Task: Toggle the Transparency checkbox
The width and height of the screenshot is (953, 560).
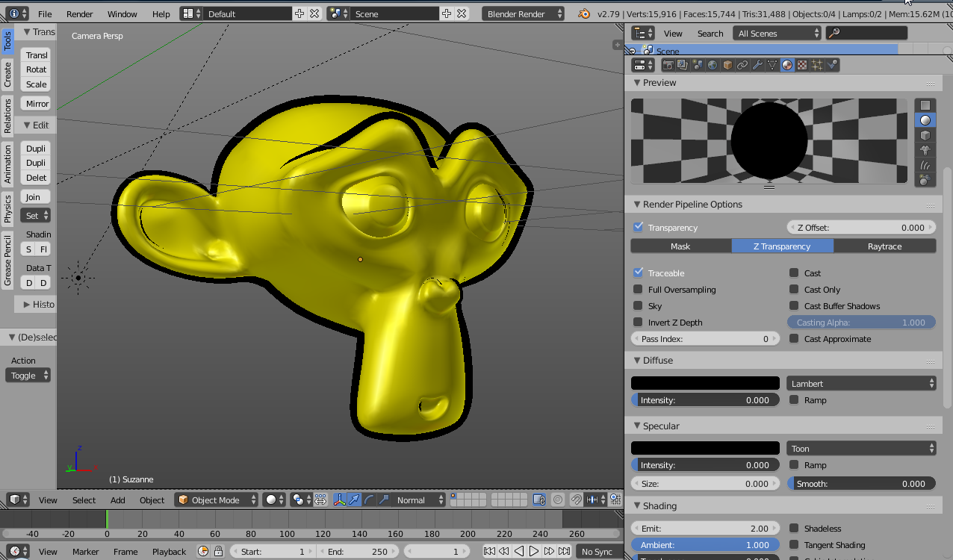Action: [638, 227]
